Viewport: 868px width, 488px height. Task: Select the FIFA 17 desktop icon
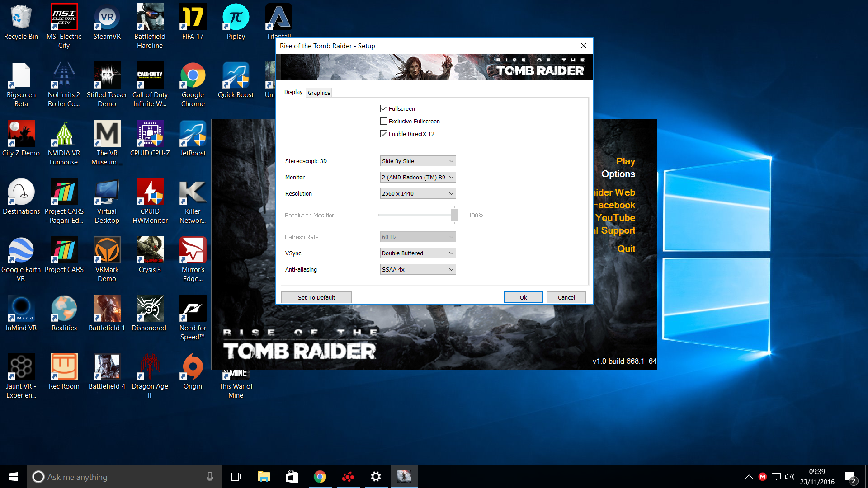[x=193, y=23]
